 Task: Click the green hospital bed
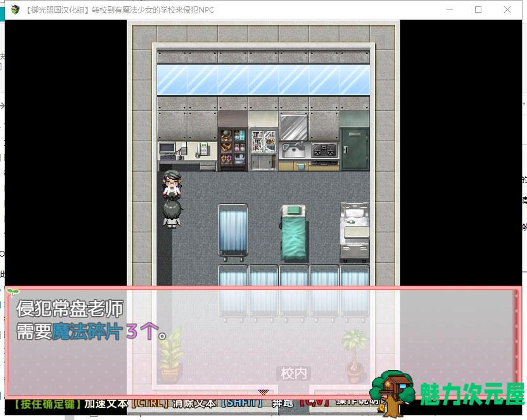point(294,233)
